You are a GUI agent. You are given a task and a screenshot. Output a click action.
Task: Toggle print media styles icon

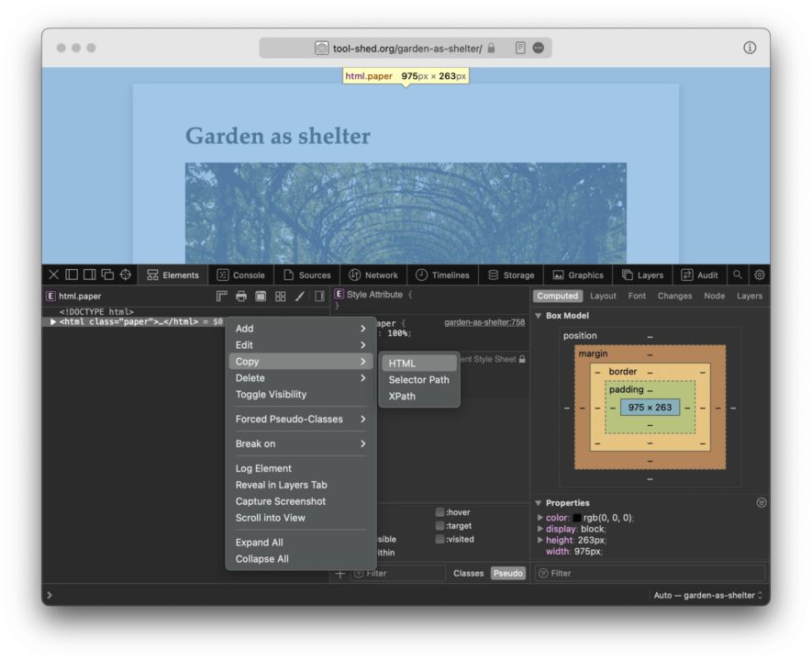pyautogui.click(x=240, y=297)
